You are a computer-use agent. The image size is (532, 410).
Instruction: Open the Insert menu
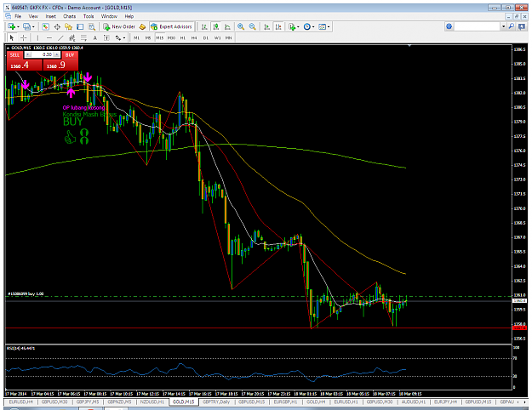pyautogui.click(x=50, y=16)
